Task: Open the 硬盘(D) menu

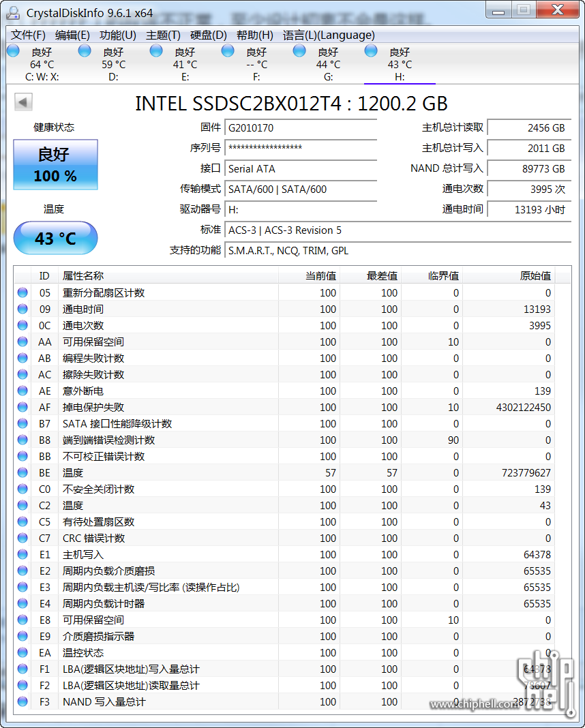Action: [x=209, y=35]
